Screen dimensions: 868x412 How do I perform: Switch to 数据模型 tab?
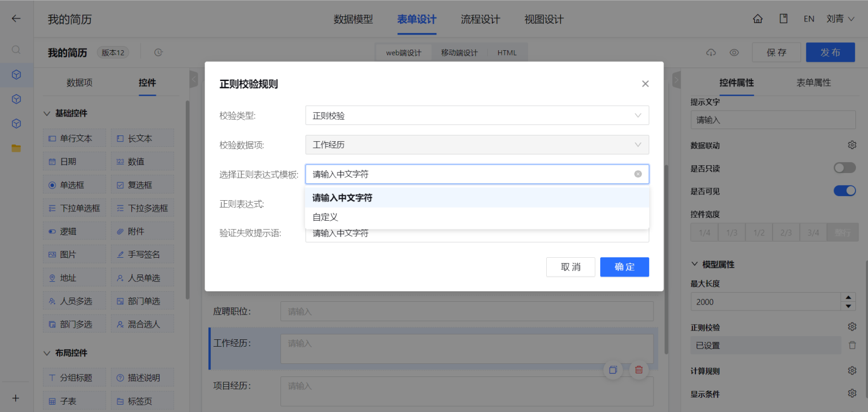(x=353, y=19)
